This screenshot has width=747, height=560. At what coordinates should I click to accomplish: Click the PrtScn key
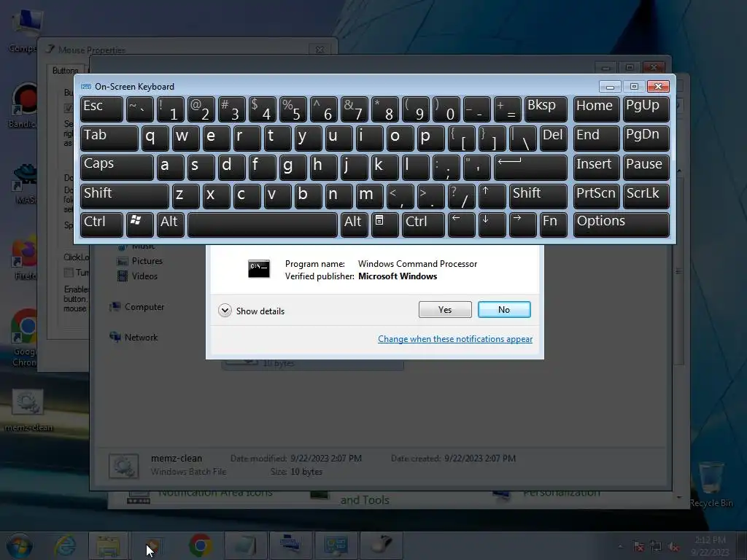click(597, 196)
